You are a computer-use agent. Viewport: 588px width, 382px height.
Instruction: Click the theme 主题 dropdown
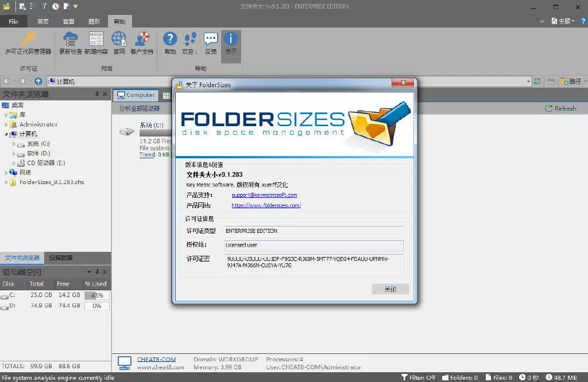click(x=563, y=21)
